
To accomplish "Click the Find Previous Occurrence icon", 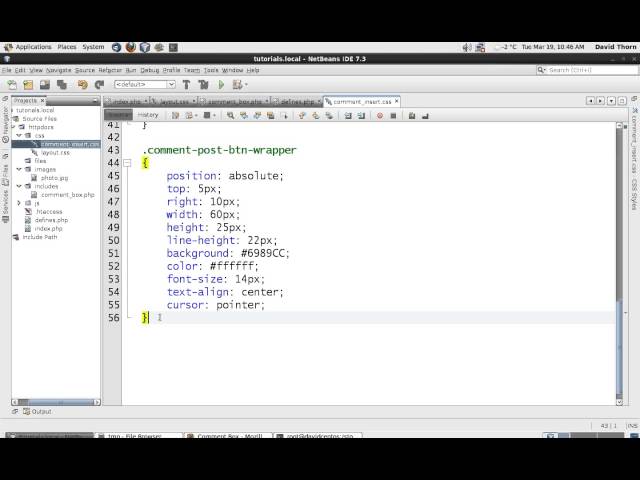I will tap(244, 116).
